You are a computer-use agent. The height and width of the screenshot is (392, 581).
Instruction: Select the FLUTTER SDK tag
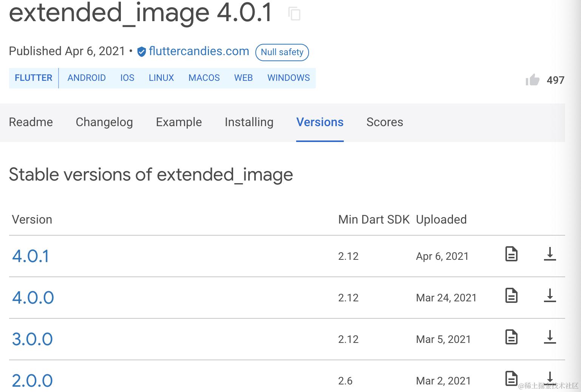point(34,78)
